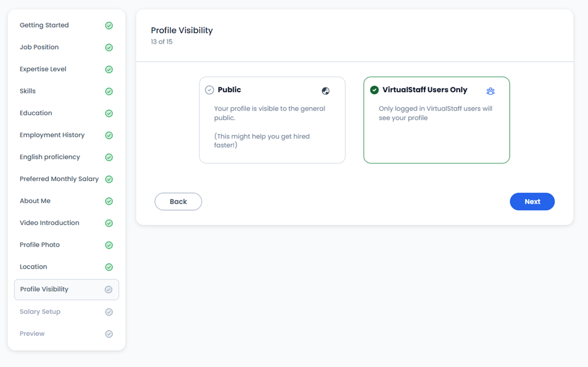Image resolution: width=588 pixels, height=367 pixels.
Task: Click the Back button
Action: pyautogui.click(x=178, y=202)
